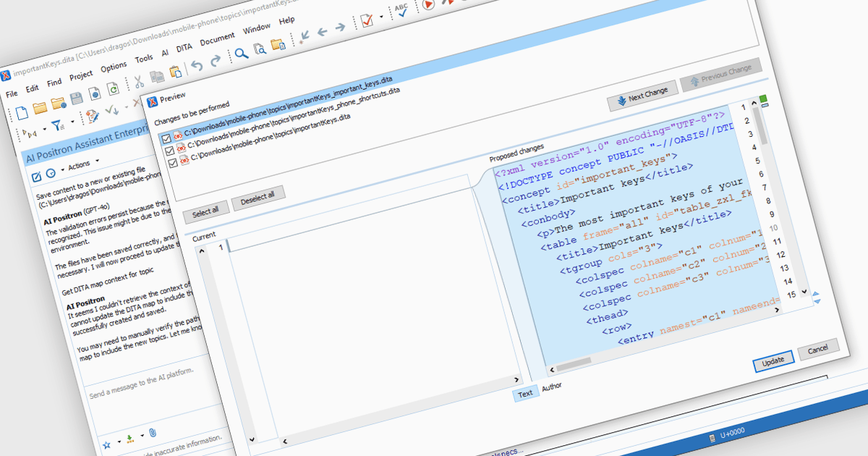The image size is (868, 456).
Task: Click Proposed changes horizontal scrollbar thumb
Action: [x=574, y=364]
